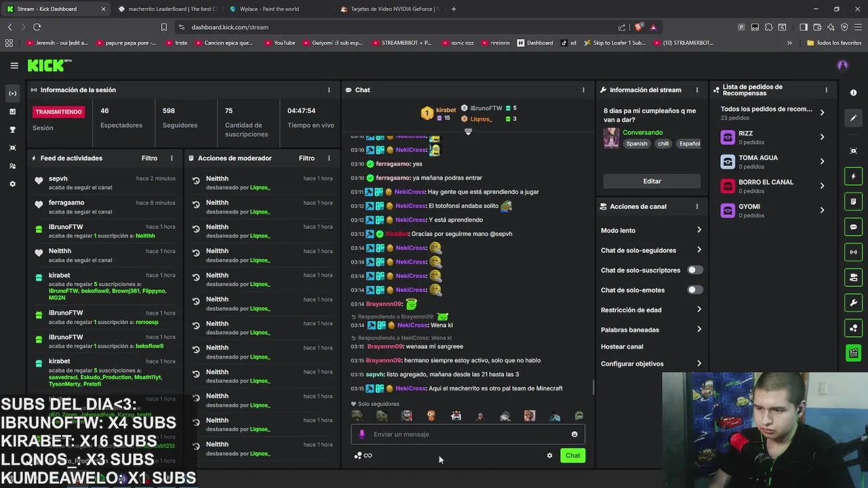868x488 pixels.
Task: Expand the TOMA AGUA reward requests
Action: click(822, 161)
